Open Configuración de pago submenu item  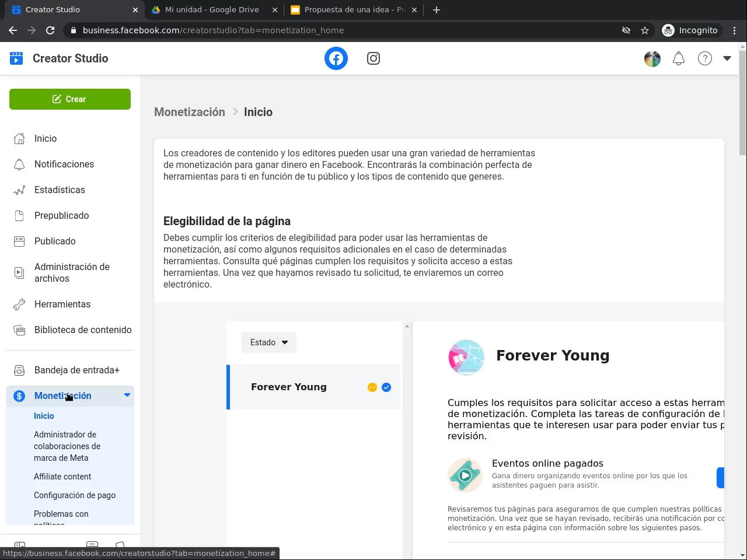click(75, 495)
